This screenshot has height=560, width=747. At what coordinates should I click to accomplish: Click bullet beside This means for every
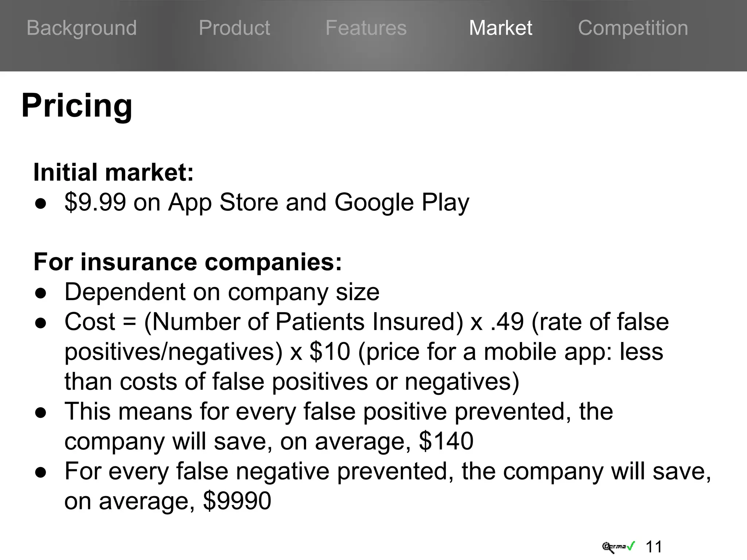pyautogui.click(x=41, y=413)
